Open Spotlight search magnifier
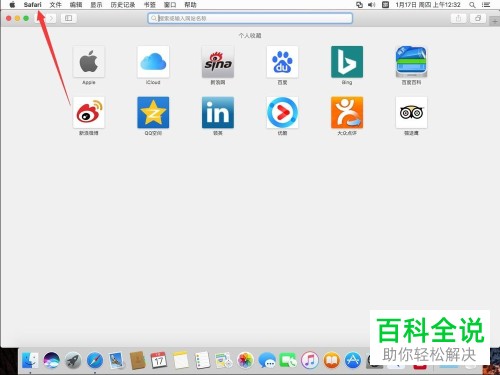The width and height of the screenshot is (500, 375). [472, 5]
